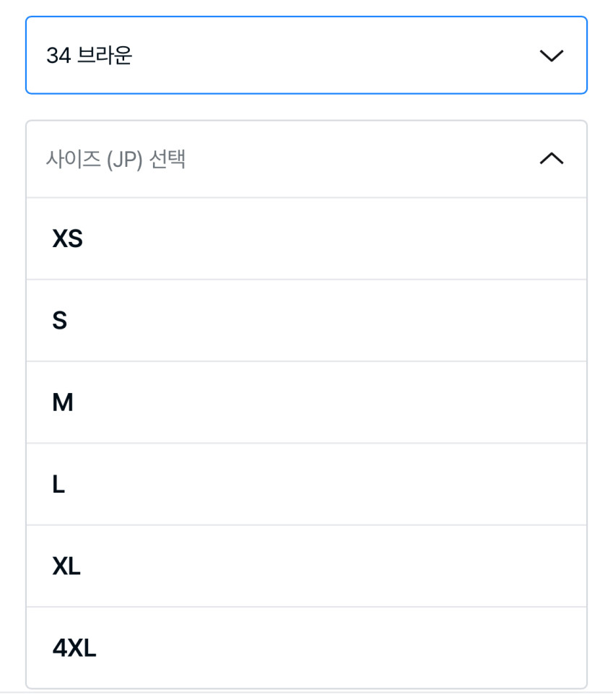613x700 pixels.
Task: Select the L size option
Action: coord(306,484)
